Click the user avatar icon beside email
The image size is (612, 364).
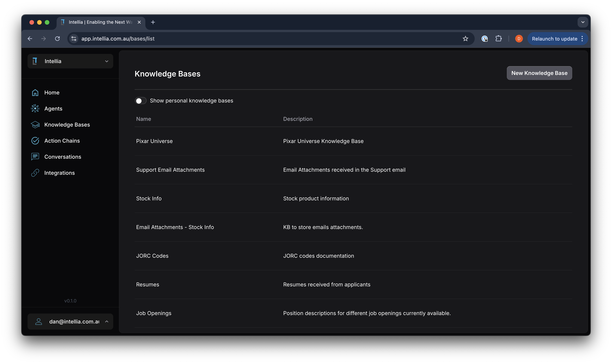point(38,322)
